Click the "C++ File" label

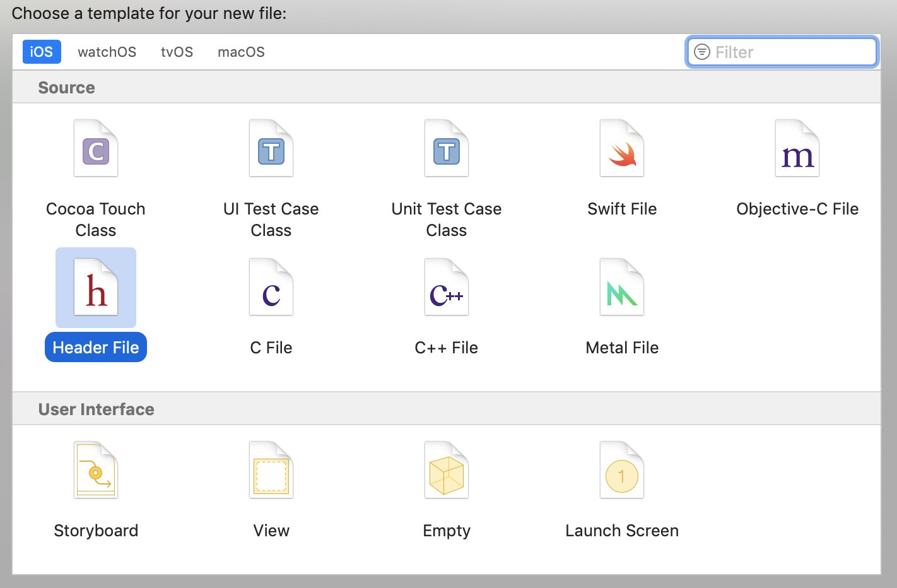[x=447, y=348]
